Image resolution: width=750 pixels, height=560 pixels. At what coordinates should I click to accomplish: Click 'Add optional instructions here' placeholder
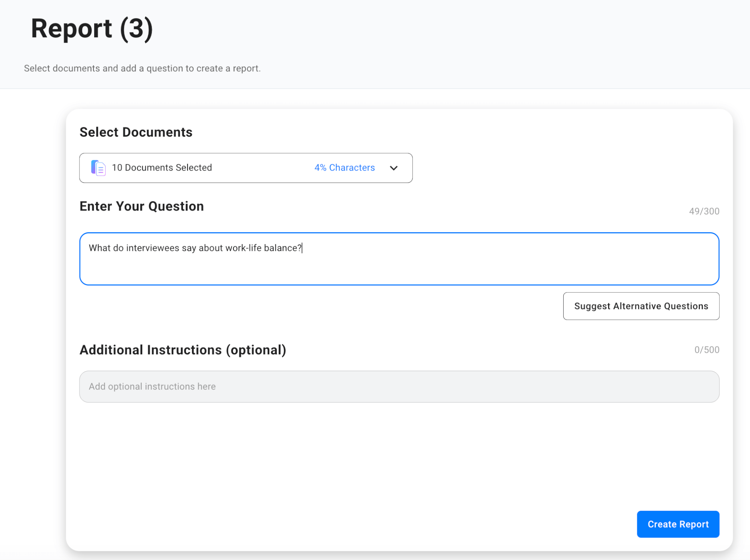[x=152, y=386]
